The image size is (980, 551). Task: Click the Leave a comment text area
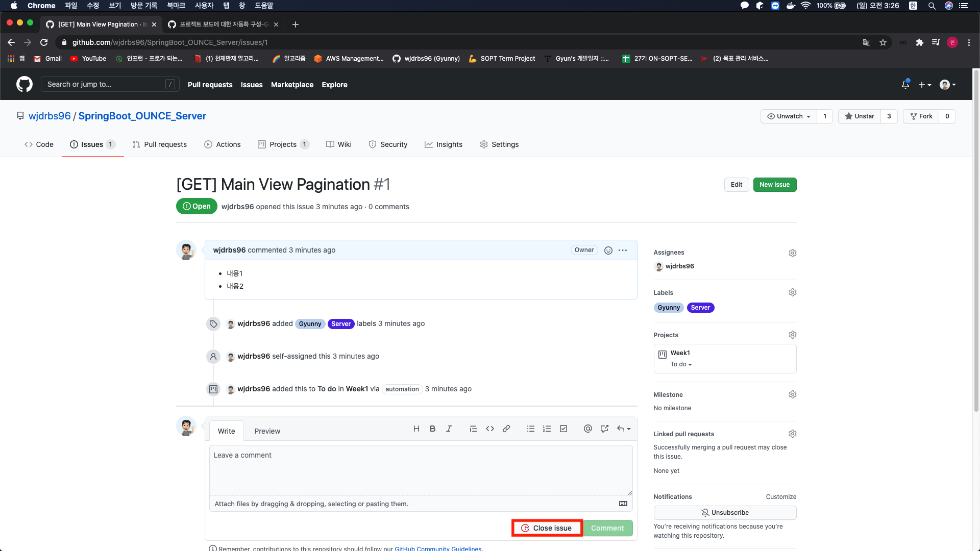(x=421, y=469)
